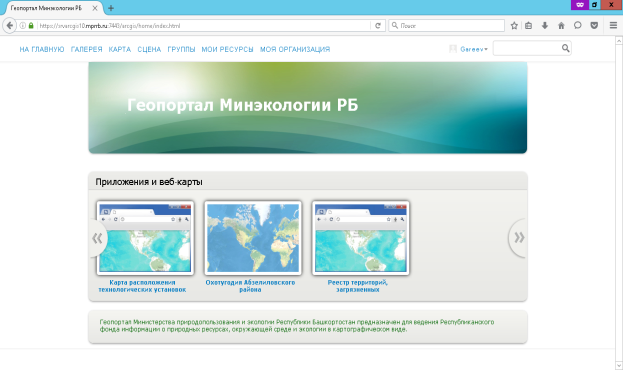
Task: Click the Gareev user avatar icon
Action: (x=453, y=49)
